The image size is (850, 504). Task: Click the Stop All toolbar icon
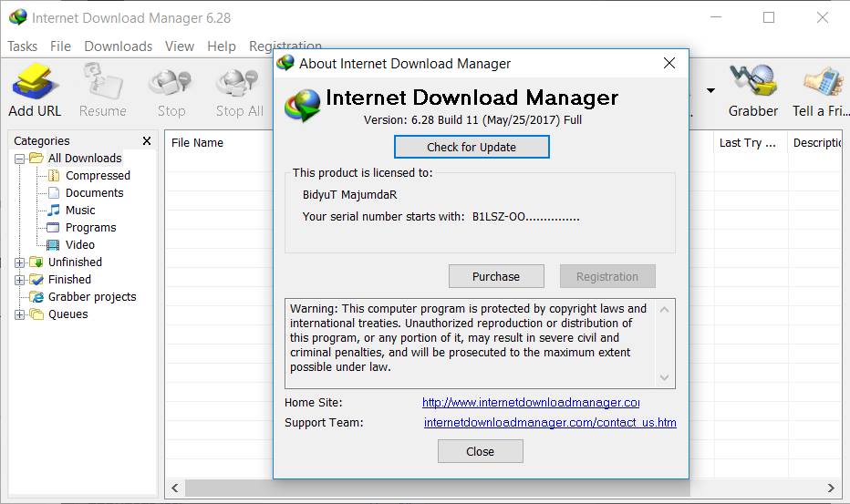pyautogui.click(x=237, y=82)
